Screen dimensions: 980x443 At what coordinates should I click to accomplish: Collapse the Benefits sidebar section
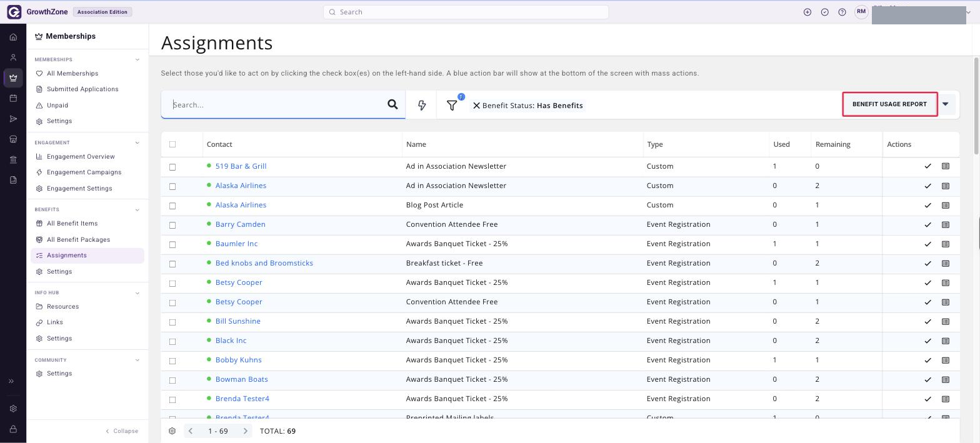pos(137,210)
